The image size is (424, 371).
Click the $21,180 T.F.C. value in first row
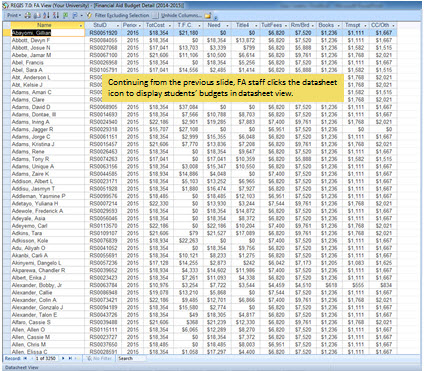188,33
